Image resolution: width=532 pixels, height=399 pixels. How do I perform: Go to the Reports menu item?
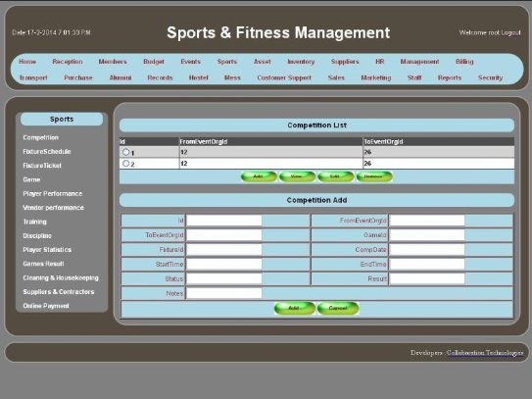[450, 77]
